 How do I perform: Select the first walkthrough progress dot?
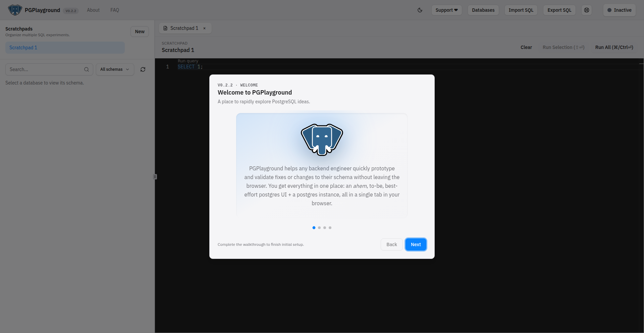tap(314, 228)
